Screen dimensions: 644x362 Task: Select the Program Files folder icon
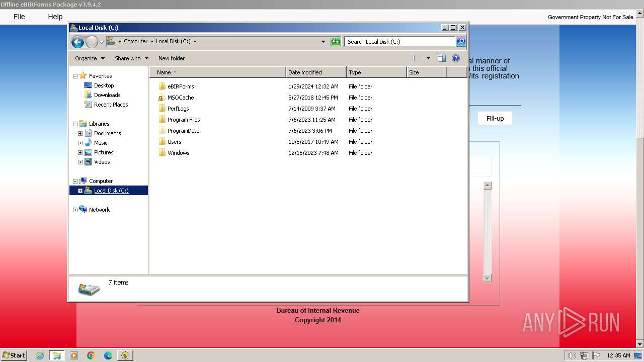(162, 120)
